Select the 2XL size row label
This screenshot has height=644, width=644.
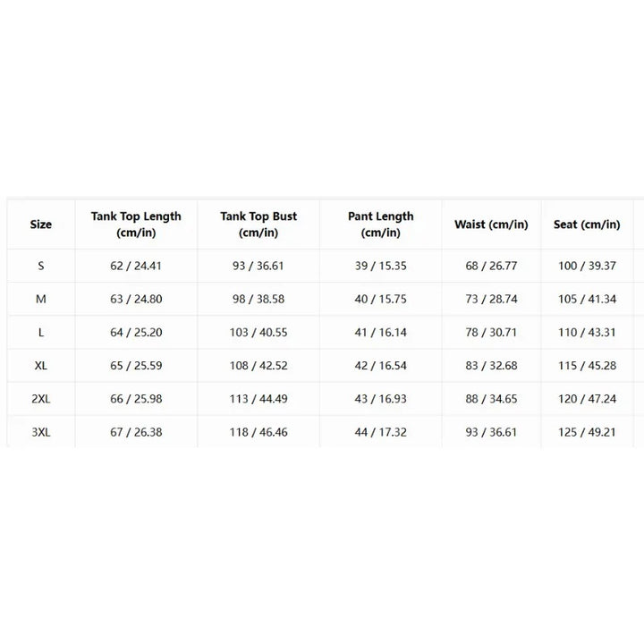pyautogui.click(x=40, y=399)
